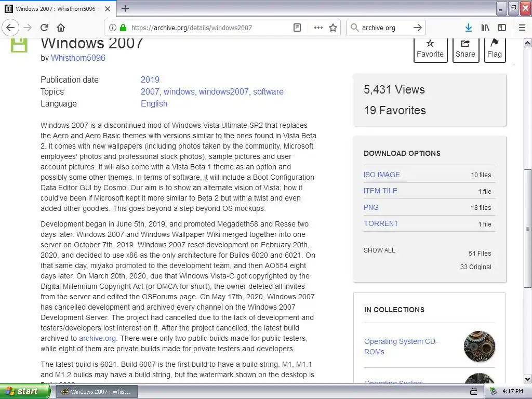532x399 pixels.
Task: Click the English language link
Action: click(154, 104)
